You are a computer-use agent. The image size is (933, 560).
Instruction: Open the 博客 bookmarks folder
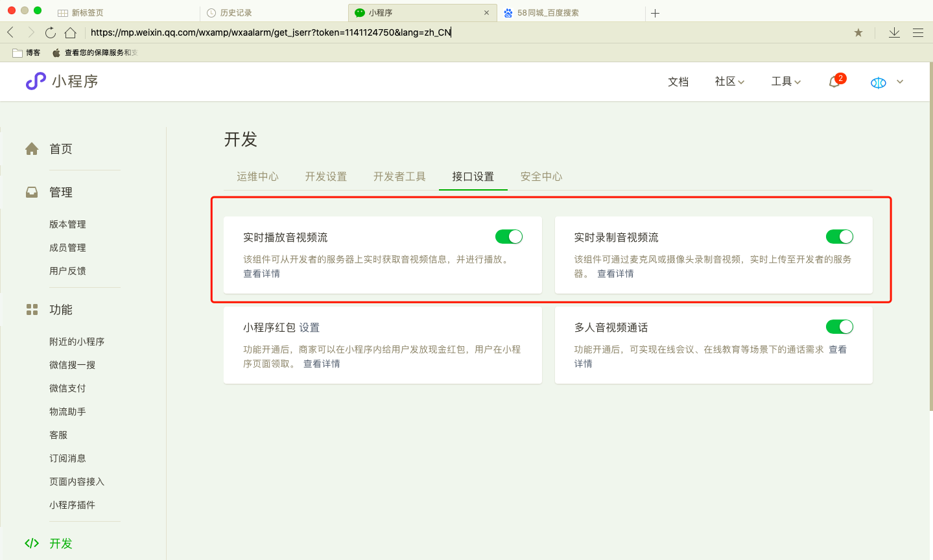pos(27,52)
